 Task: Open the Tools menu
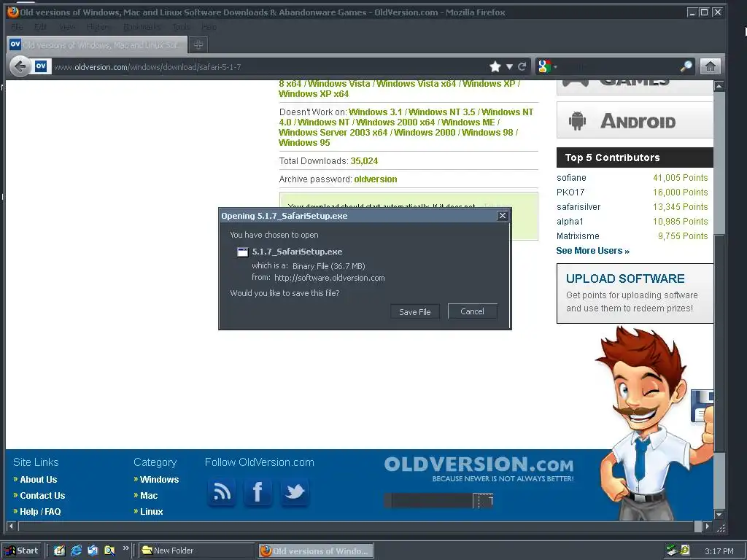click(181, 27)
